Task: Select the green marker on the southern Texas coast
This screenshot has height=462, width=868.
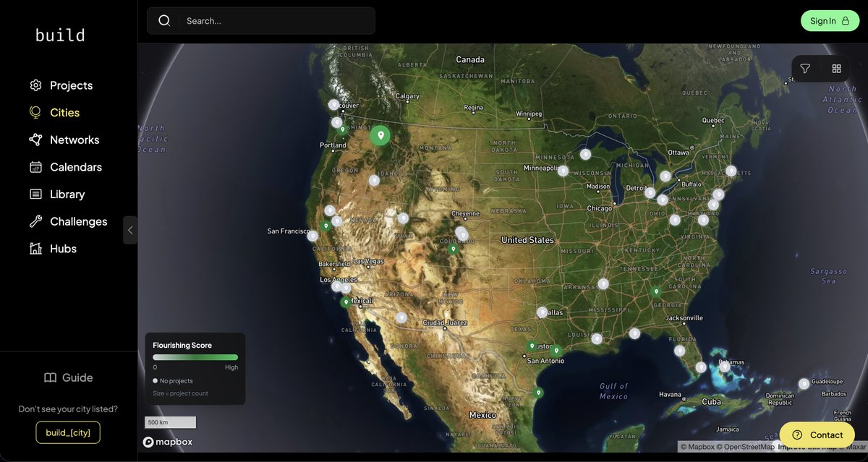Action: pyautogui.click(x=537, y=393)
